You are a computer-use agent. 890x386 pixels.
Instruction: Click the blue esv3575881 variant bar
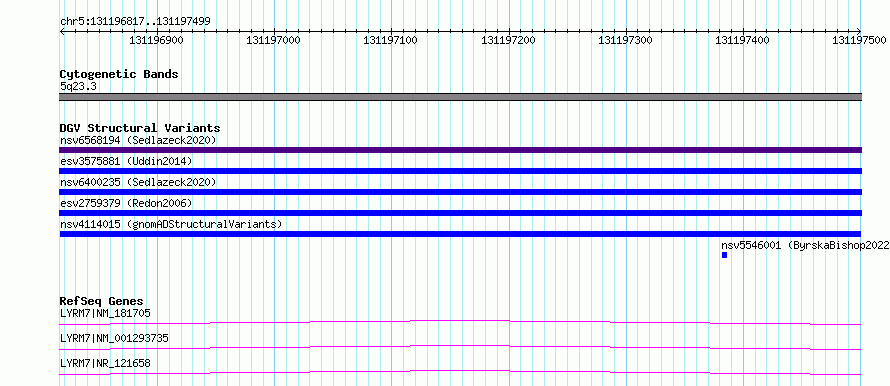coord(460,171)
